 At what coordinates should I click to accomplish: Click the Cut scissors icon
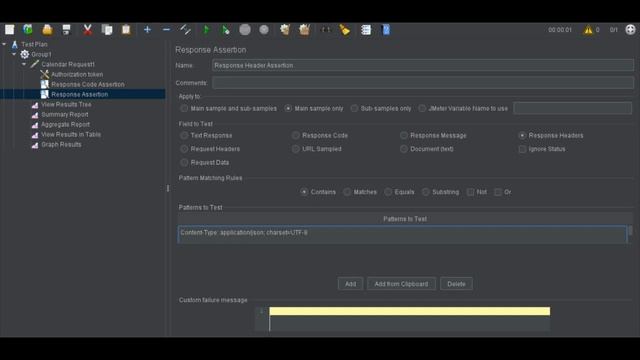point(87,29)
